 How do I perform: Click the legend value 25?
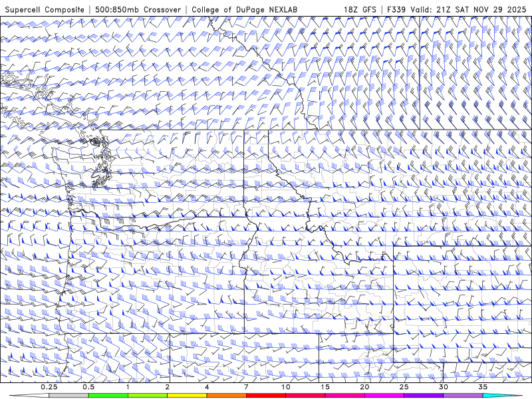click(x=404, y=387)
